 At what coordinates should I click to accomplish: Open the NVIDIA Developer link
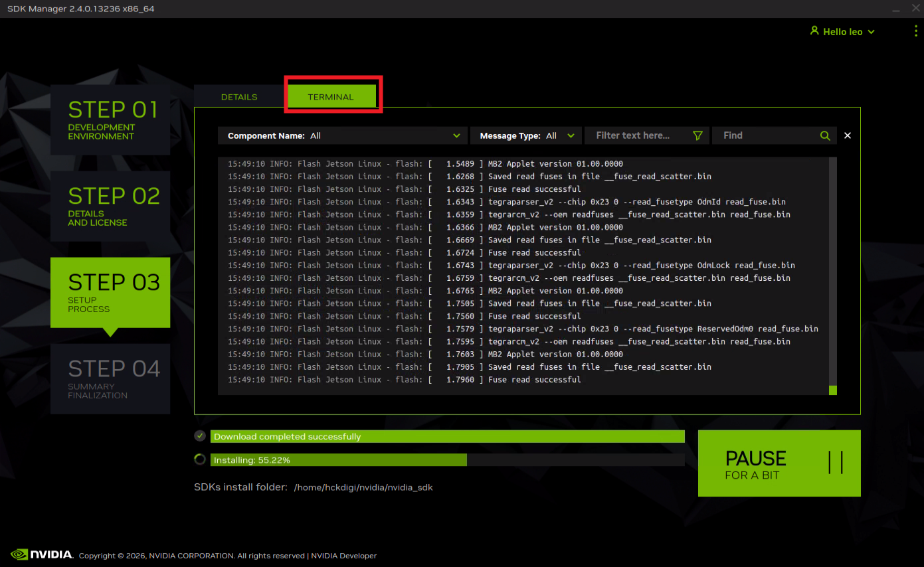coord(343,556)
